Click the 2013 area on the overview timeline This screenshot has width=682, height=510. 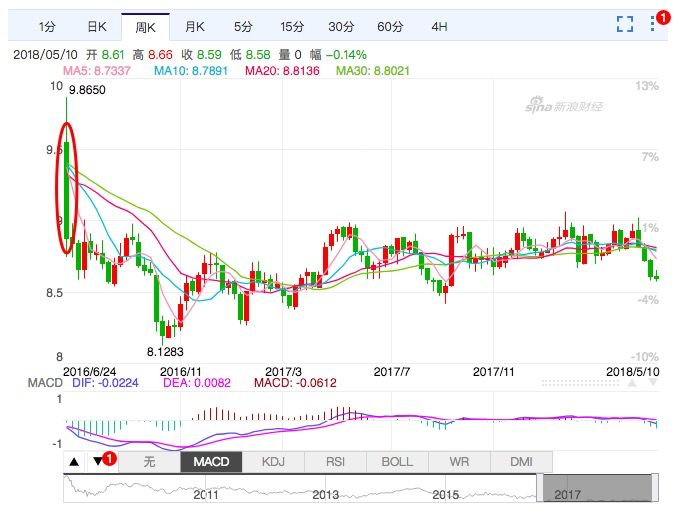pos(325,494)
